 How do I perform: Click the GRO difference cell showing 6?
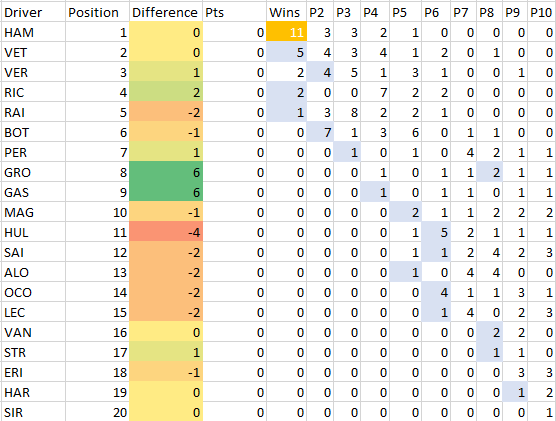(166, 172)
